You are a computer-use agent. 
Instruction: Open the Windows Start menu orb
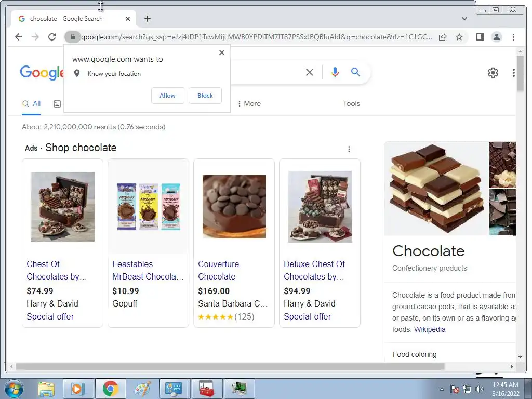point(14,389)
